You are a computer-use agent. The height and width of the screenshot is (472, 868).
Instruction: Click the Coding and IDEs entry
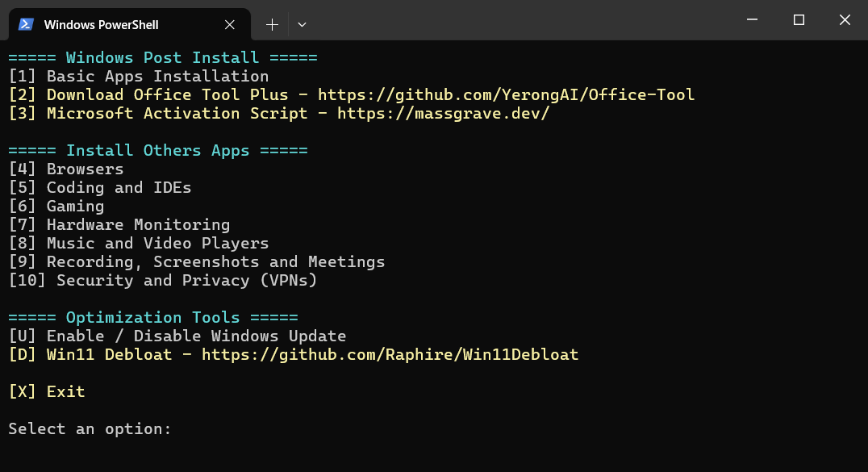coord(100,188)
